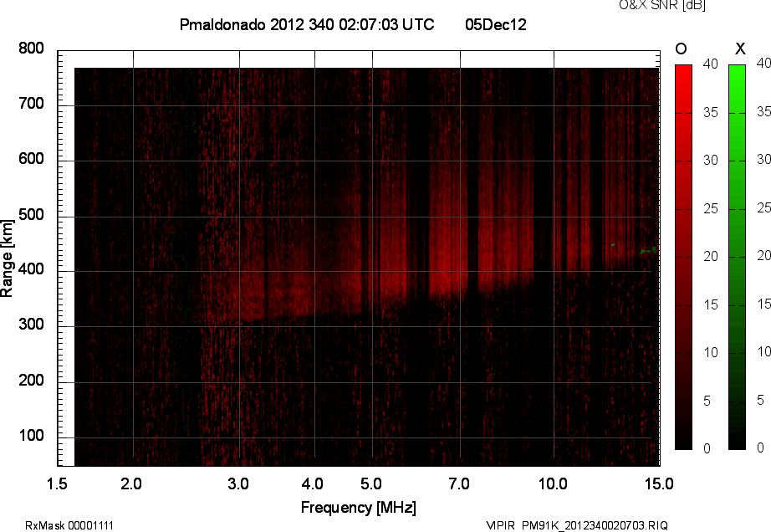Viewport: 771px width, 532px height.
Task: Click the 'Frequency [MHz]' axis label
Action: click(x=359, y=508)
